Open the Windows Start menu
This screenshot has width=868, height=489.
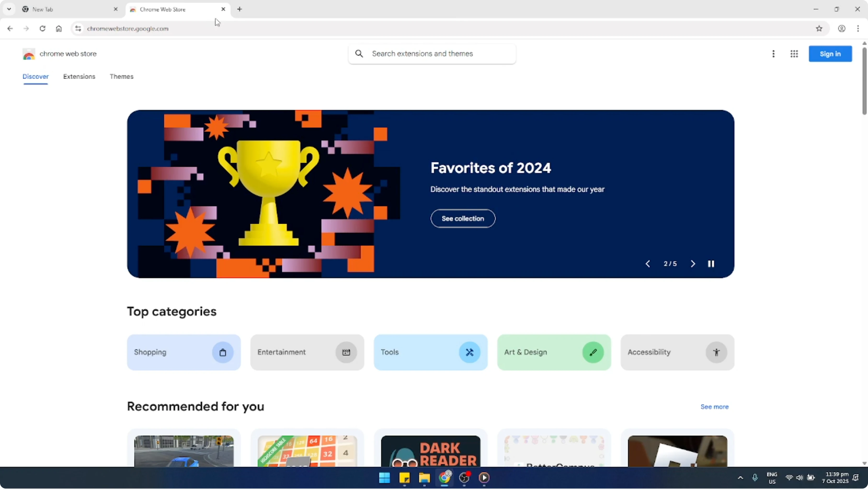[384, 478]
